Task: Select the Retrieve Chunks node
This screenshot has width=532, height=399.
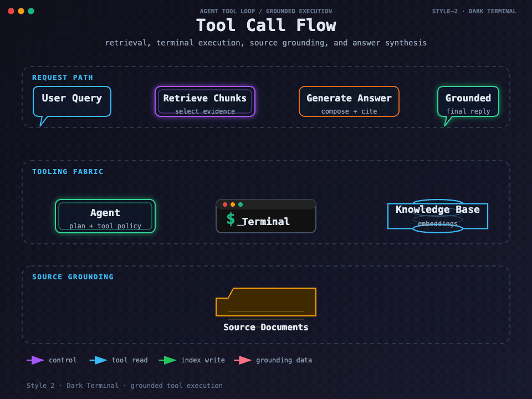Action: pos(205,101)
